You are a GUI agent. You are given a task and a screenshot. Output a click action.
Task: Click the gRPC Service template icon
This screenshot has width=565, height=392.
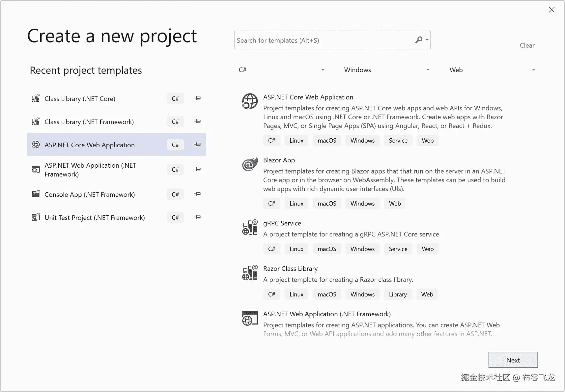click(x=250, y=227)
